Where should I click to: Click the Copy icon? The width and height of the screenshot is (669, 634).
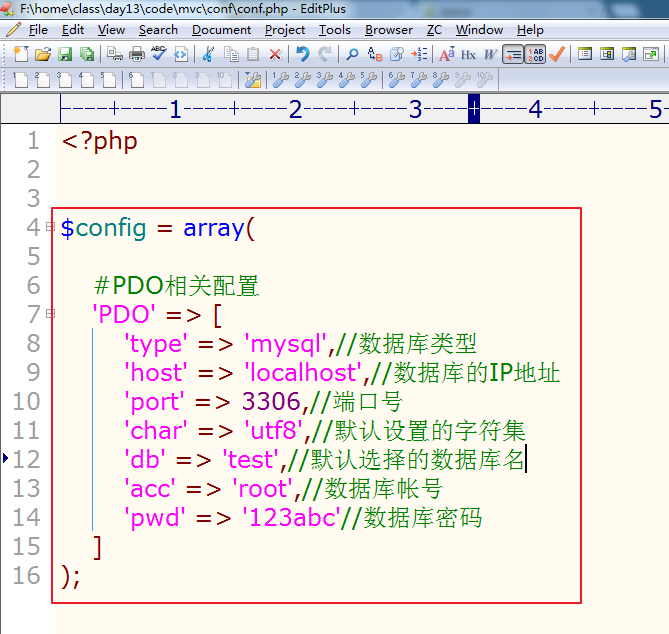click(x=231, y=54)
